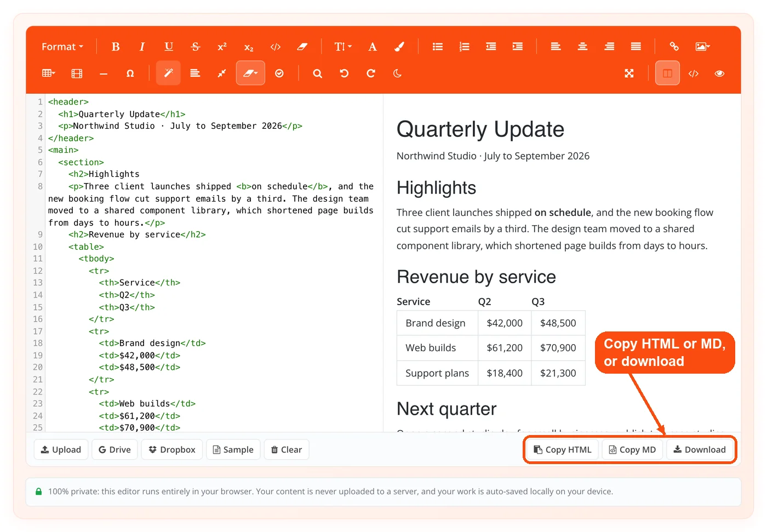
Task: Copy the HTML output
Action: [563, 450]
